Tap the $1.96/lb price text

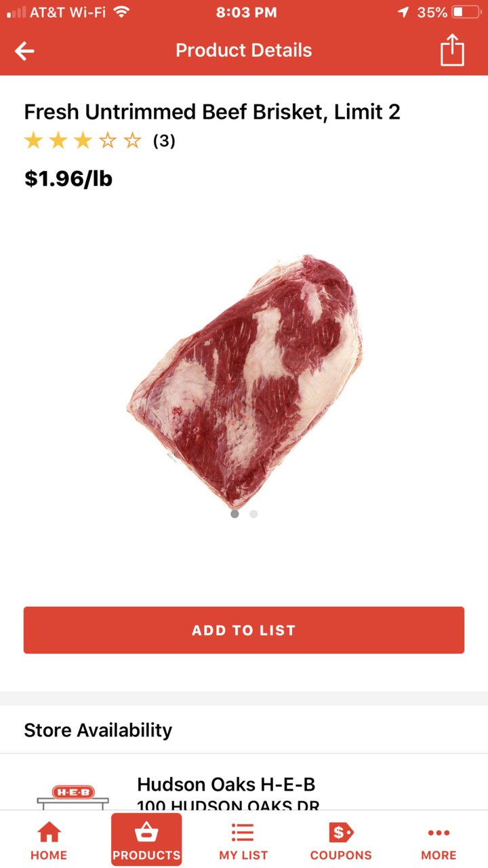tap(68, 178)
